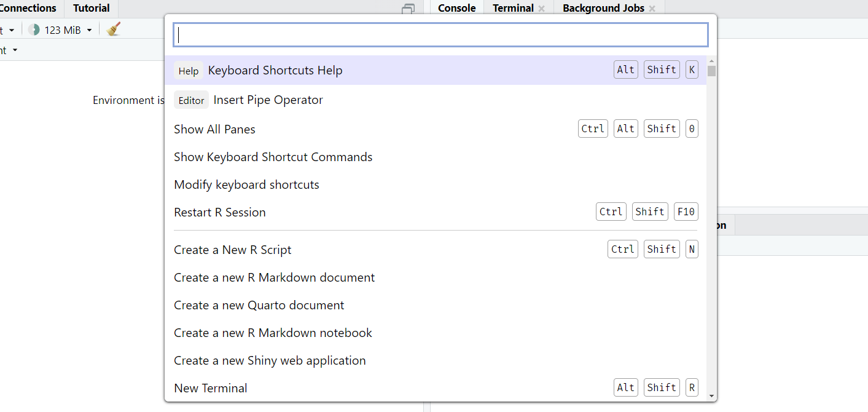The width and height of the screenshot is (868, 412).
Task: Switch to the Console tab
Action: pos(456,9)
